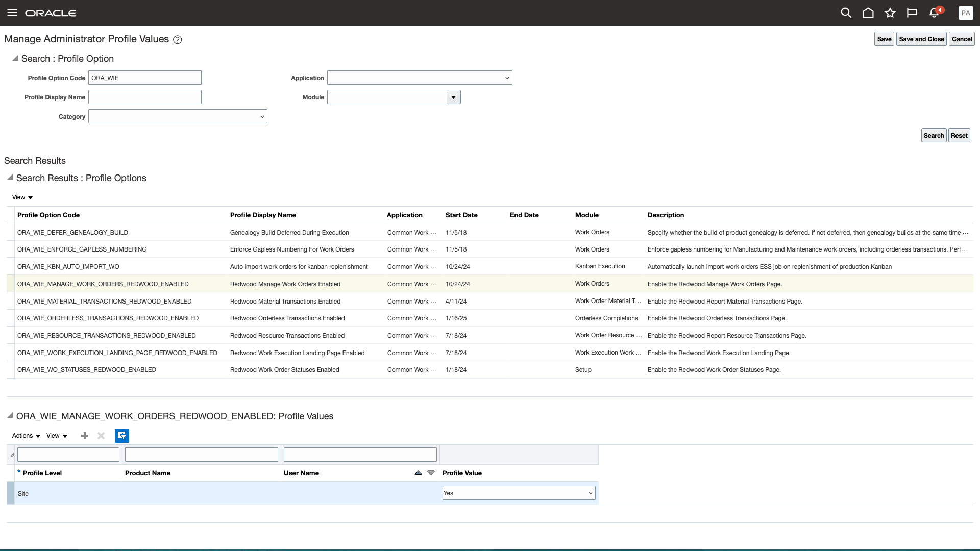Open the Module picker dropdown arrow
The height and width of the screenshot is (551, 980).
tap(453, 97)
